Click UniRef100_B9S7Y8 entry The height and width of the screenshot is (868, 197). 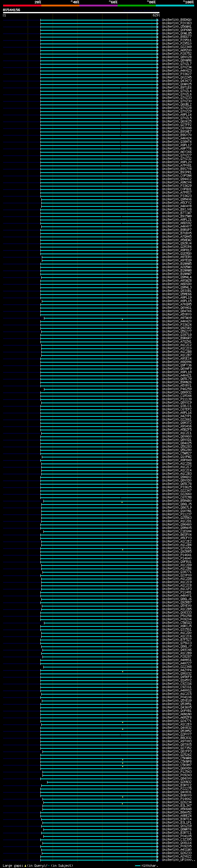point(176,169)
